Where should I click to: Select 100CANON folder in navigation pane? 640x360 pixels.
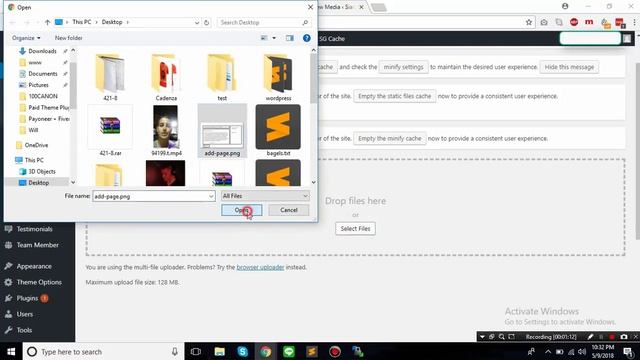(43, 96)
